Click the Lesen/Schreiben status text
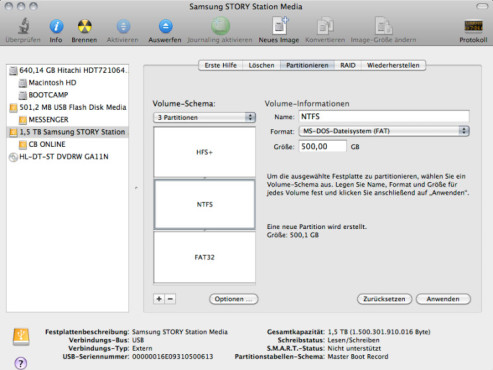493x370 pixels. tap(354, 340)
